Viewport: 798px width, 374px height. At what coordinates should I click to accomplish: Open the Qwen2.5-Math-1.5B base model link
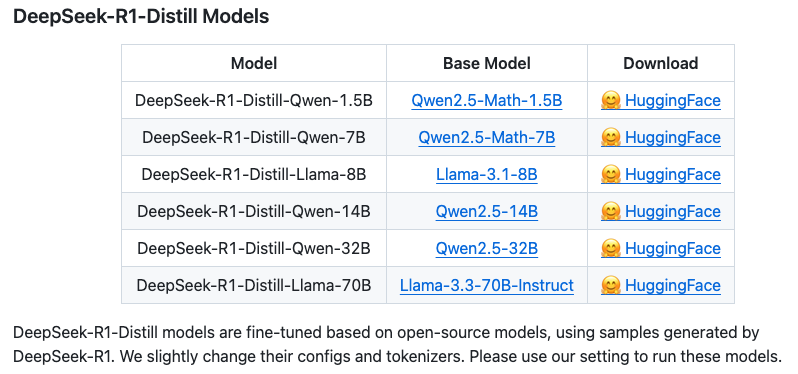(x=487, y=100)
